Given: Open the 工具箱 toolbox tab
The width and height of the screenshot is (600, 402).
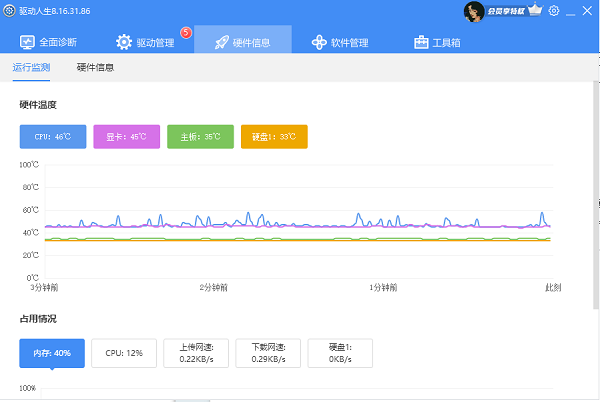Looking at the screenshot, I should 437,42.
